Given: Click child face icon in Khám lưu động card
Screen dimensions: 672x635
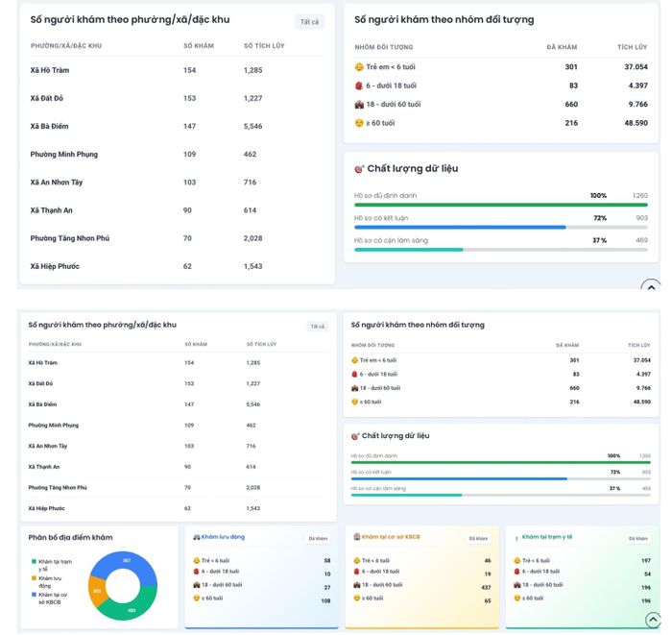Looking at the screenshot, I should (x=196, y=560).
